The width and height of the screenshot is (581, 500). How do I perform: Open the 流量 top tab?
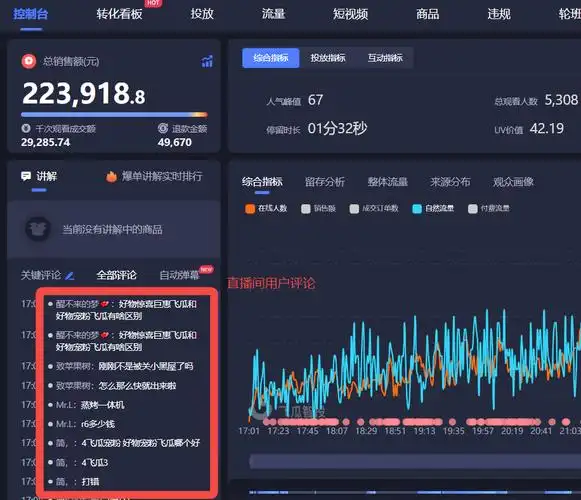point(273,14)
